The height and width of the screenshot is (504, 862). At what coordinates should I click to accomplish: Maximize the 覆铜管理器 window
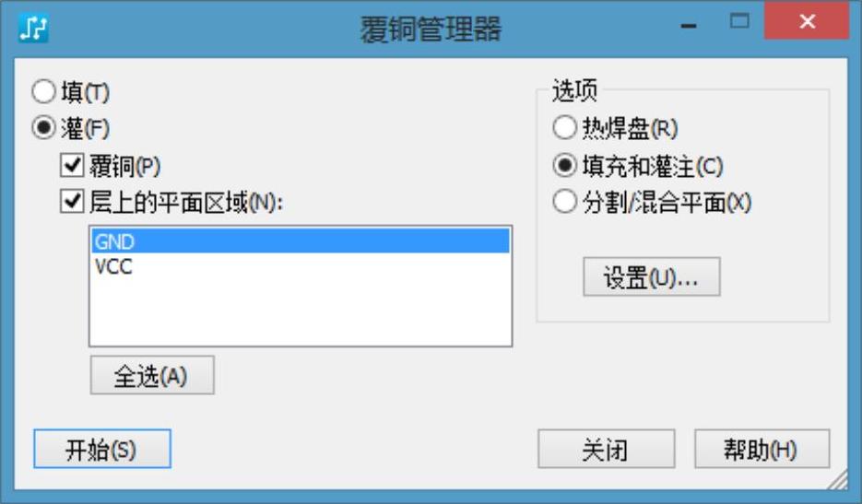[x=739, y=21]
